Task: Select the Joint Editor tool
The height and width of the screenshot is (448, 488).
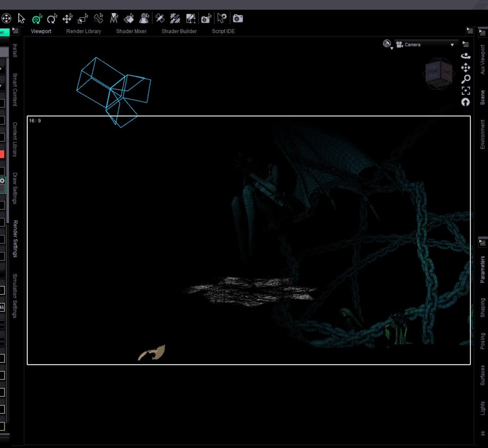Action: click(x=160, y=18)
